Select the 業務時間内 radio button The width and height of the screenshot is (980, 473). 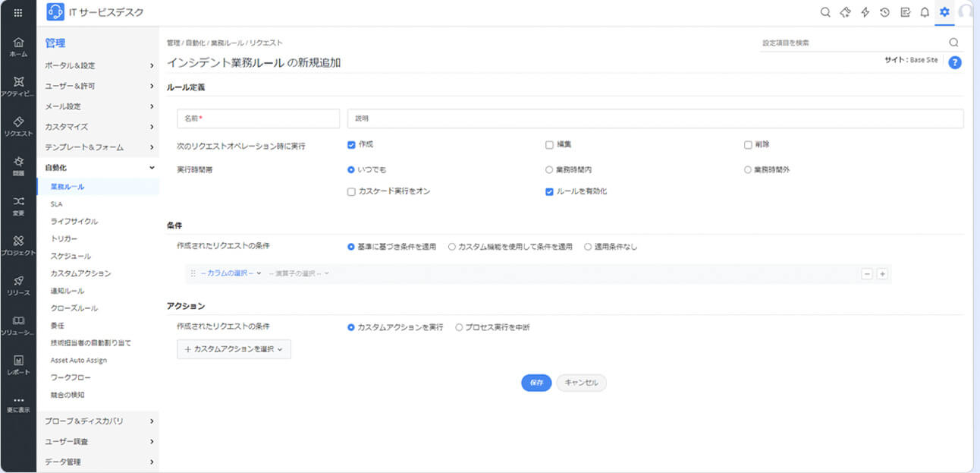(549, 170)
